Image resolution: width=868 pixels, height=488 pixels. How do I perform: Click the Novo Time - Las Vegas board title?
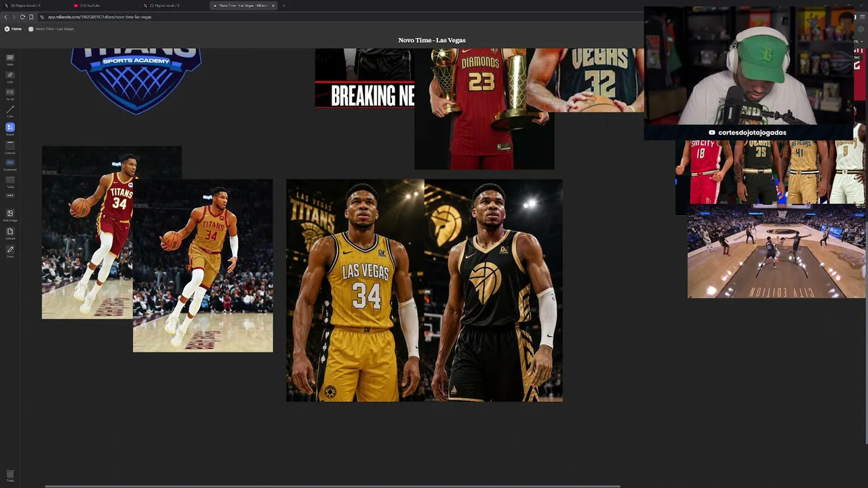point(432,40)
